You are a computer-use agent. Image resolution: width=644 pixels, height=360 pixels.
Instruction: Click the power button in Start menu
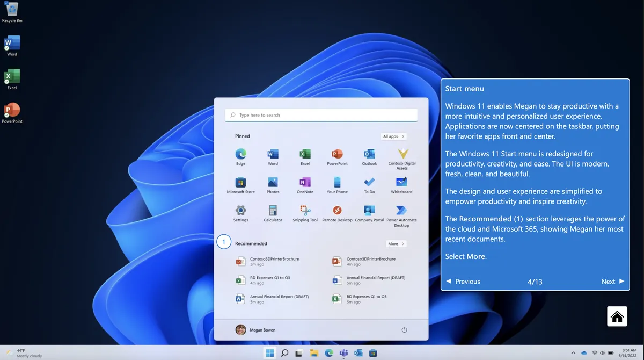[x=404, y=330]
